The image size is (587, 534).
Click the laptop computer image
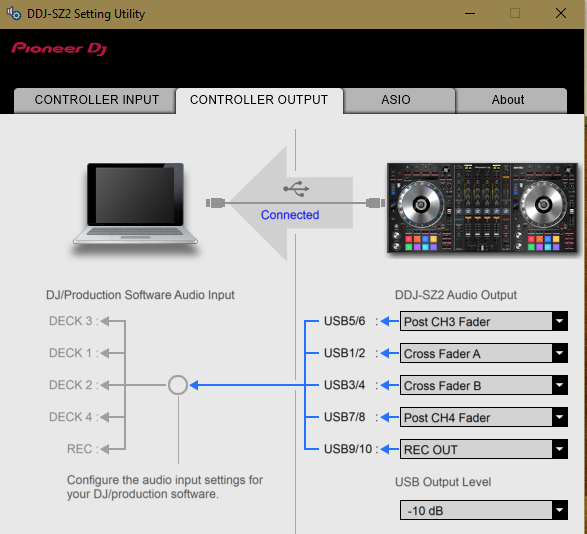pos(136,205)
